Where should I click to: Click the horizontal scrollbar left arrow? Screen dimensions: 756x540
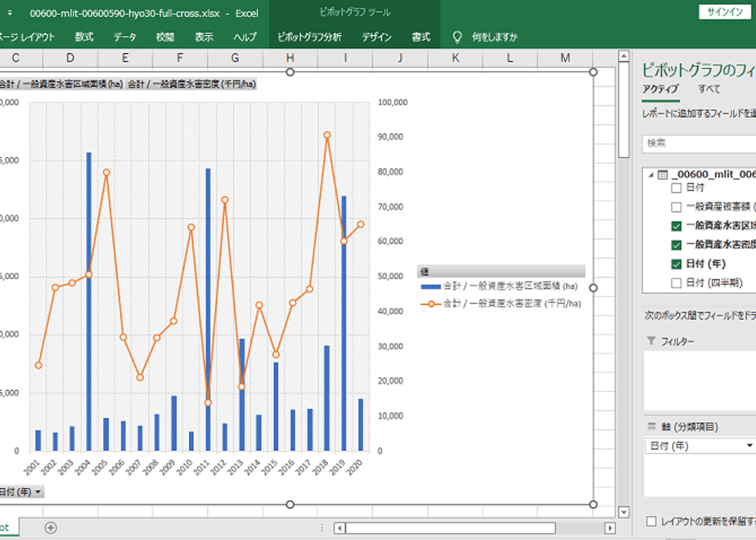pos(340,528)
